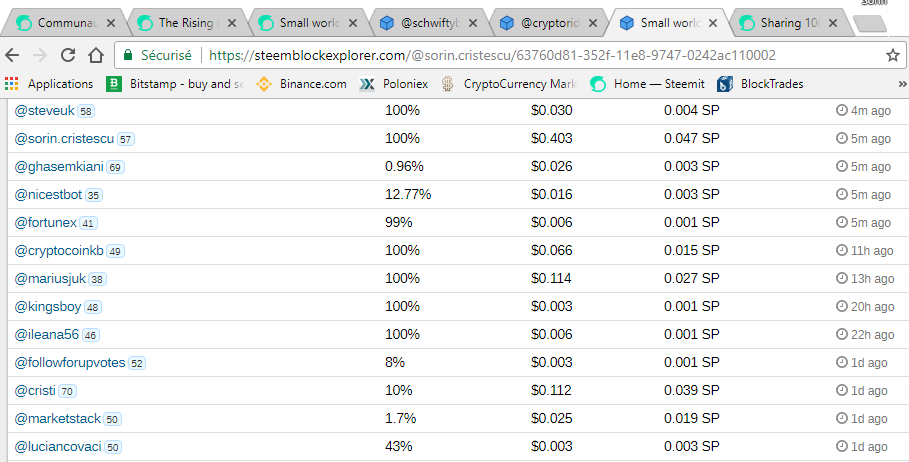Open the Binance.com bookmark
This screenshot has width=909, height=462.
[301, 84]
